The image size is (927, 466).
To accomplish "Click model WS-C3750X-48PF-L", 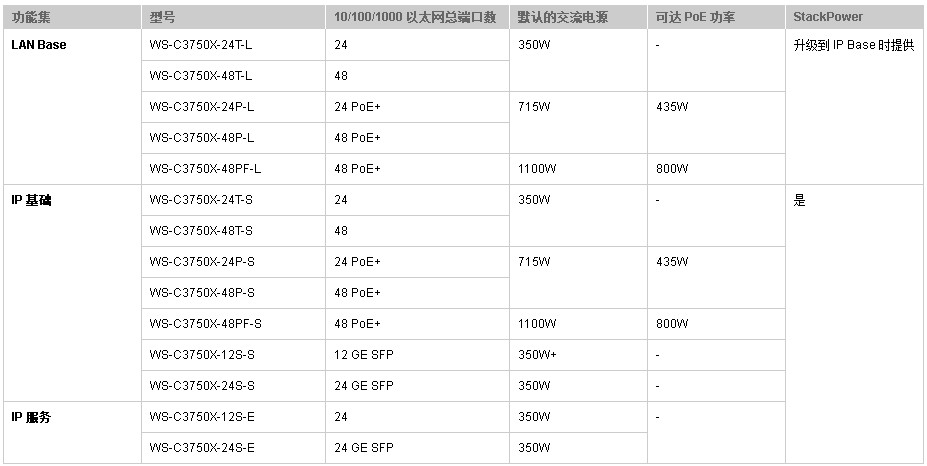I will [x=234, y=169].
